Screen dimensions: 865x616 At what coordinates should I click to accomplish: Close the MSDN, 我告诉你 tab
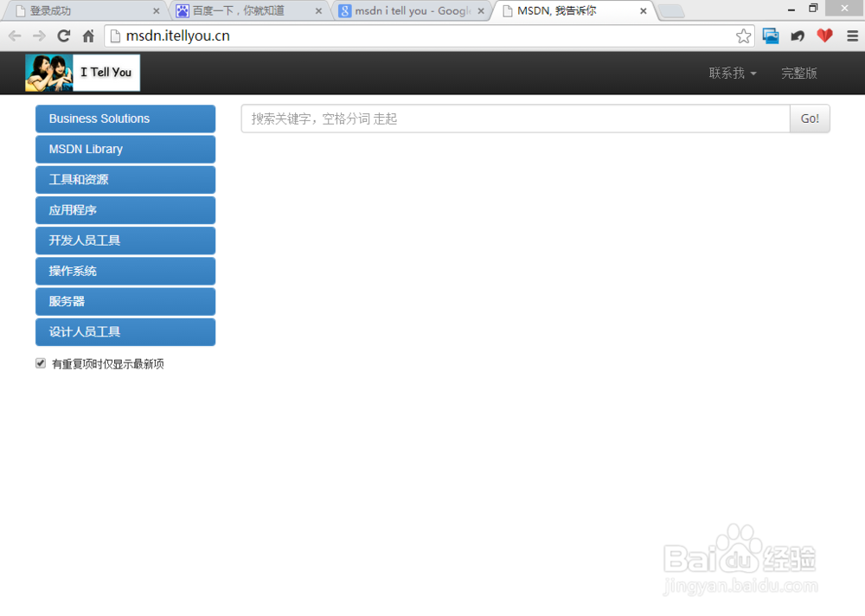(644, 11)
